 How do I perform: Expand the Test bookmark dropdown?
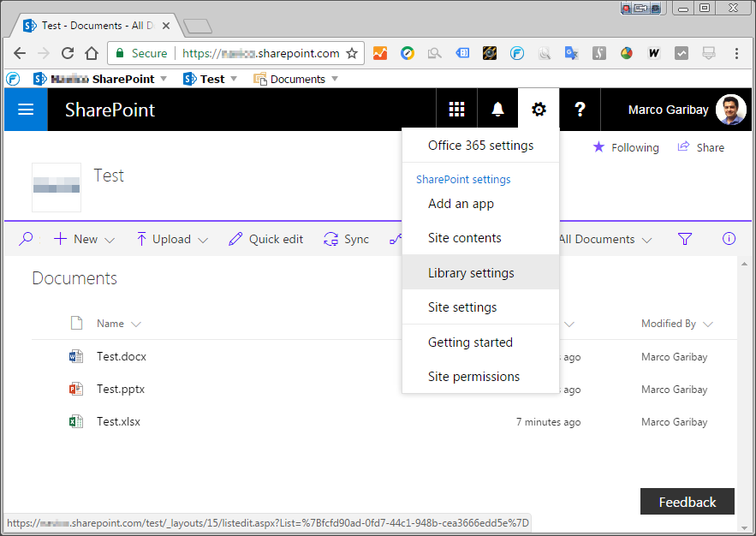[234, 79]
